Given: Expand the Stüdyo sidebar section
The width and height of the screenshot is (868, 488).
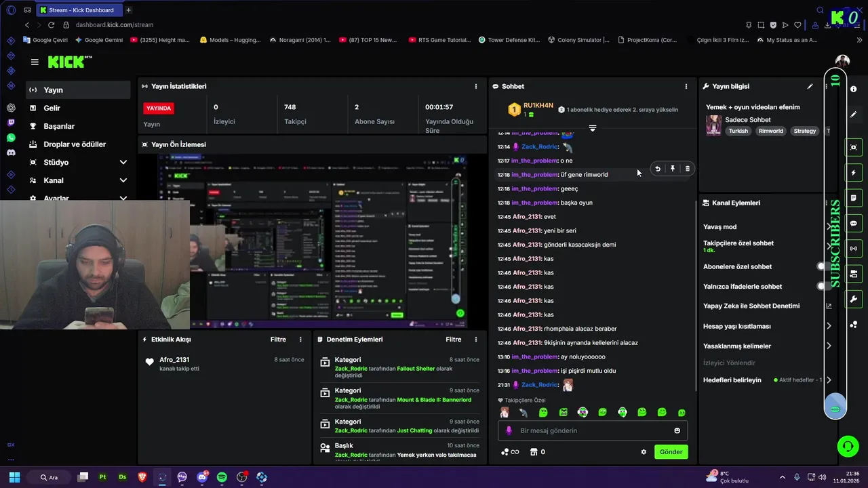Looking at the screenshot, I should tap(78, 163).
